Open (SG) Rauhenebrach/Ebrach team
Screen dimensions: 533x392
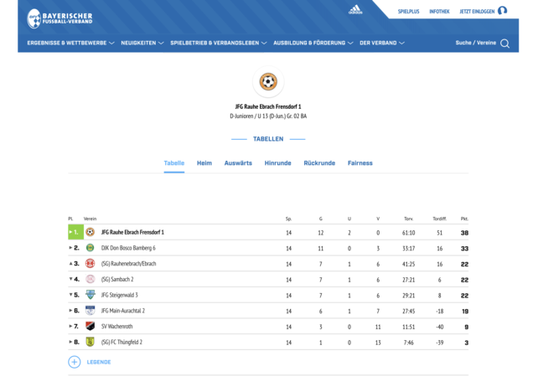click(128, 264)
